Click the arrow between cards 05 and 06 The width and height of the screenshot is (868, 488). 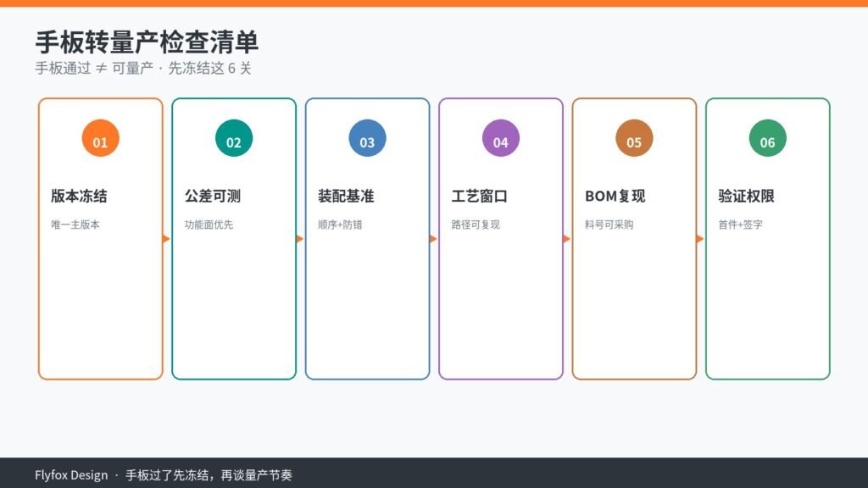coord(699,239)
